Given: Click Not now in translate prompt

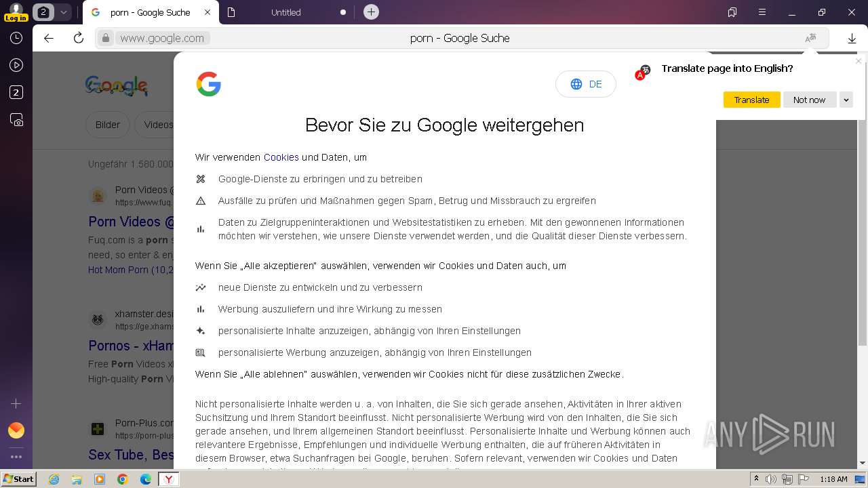Looking at the screenshot, I should click(x=810, y=100).
